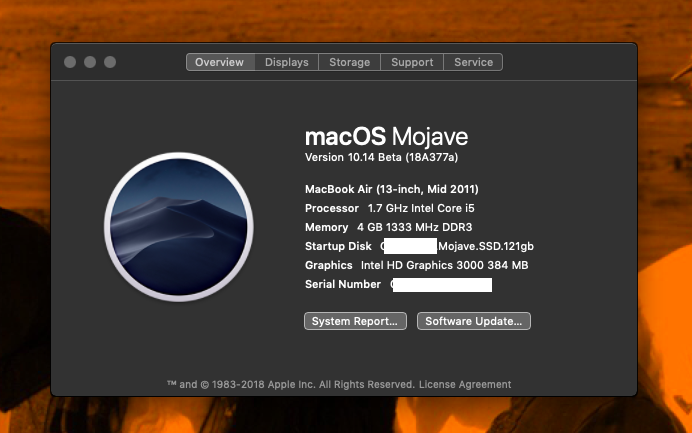692x433 pixels.
Task: Click the macOS Mojave desert icon
Action: pos(179,227)
